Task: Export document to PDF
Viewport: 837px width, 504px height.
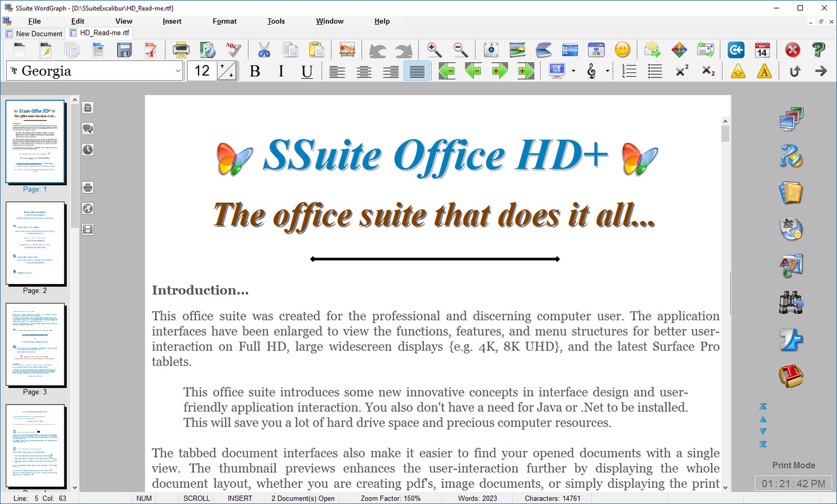Action: [151, 50]
